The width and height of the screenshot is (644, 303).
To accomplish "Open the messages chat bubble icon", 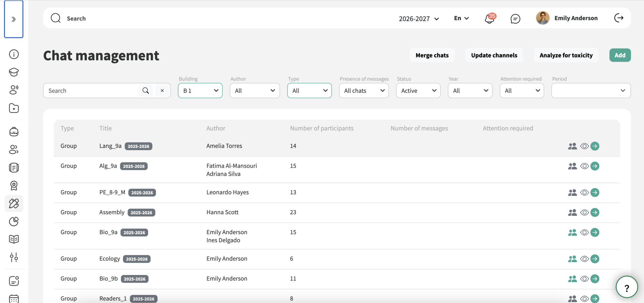I will [x=515, y=19].
